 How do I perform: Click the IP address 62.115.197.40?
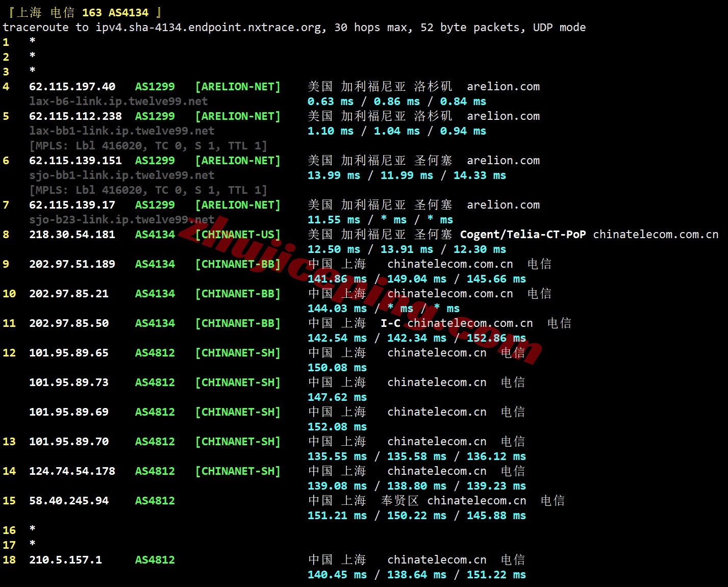coord(72,87)
